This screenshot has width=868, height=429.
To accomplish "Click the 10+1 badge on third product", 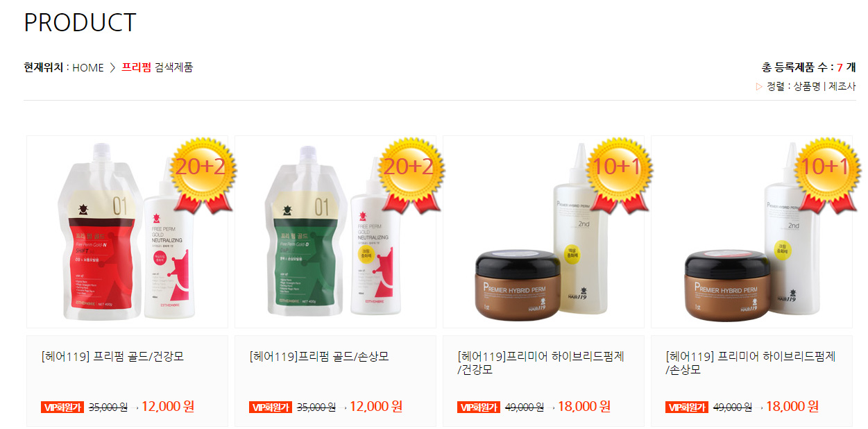I will (618, 174).
